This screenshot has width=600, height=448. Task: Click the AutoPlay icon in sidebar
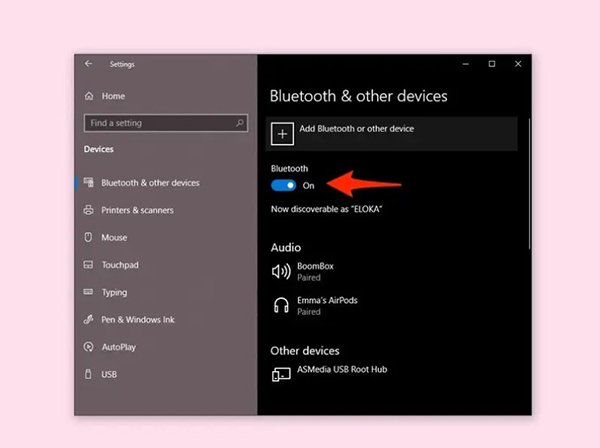[88, 347]
